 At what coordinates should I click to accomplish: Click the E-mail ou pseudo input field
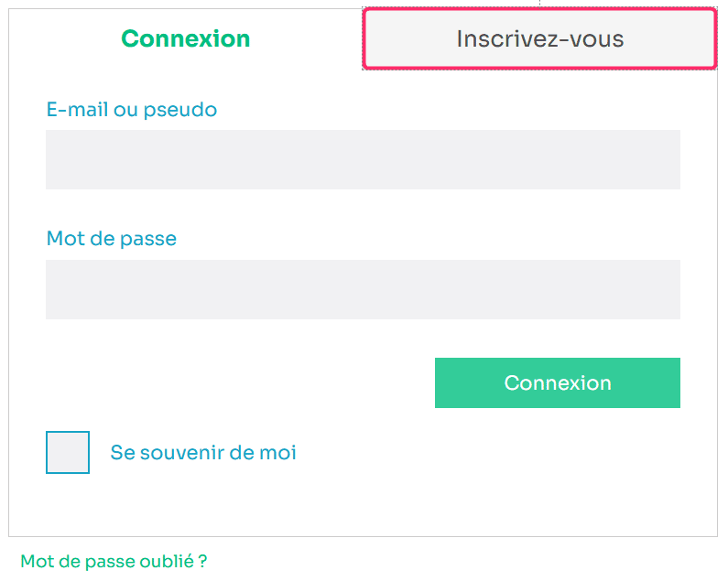pyautogui.click(x=363, y=160)
